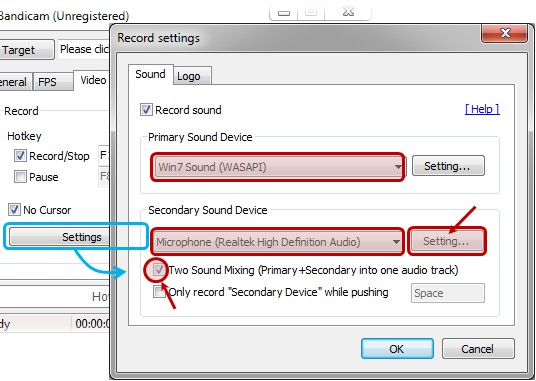The width and height of the screenshot is (536, 381).
Task: Click the Target button in Bandicam window
Action: [27, 50]
